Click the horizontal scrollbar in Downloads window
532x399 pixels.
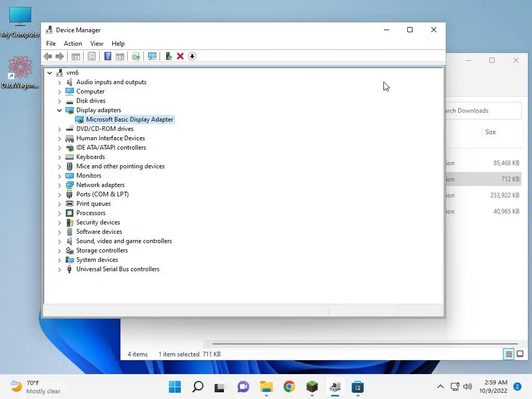[365, 344]
